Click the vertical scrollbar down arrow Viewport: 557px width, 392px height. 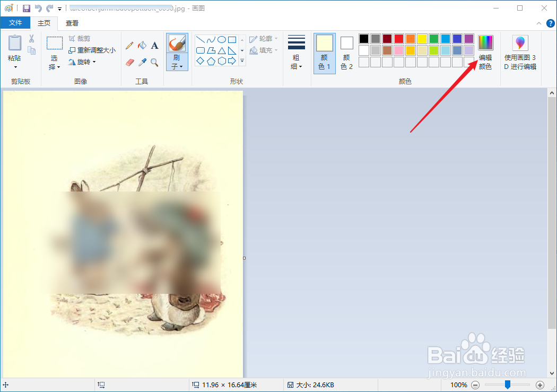click(552, 373)
